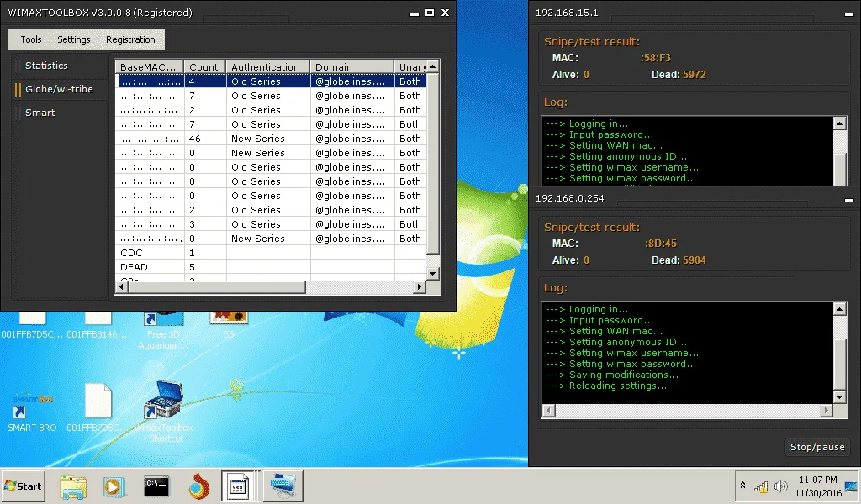This screenshot has width=861, height=504.
Task: Click the MAC value :58:F3
Action: tap(656, 58)
